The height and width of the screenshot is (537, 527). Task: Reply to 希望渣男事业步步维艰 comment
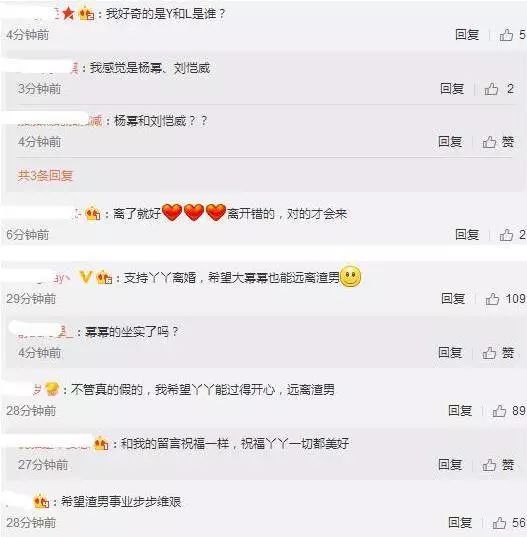point(460,523)
